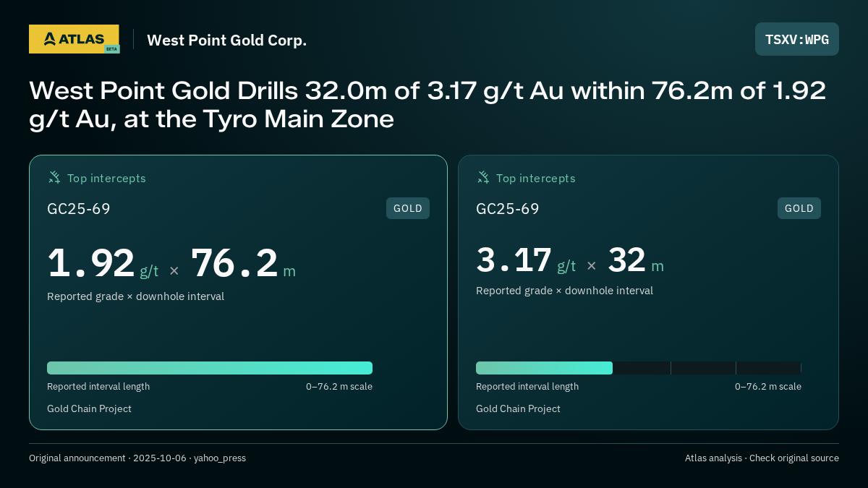This screenshot has width=868, height=488.
Task: Click 'Reported interval length' in the 32 m card
Action: [x=527, y=386]
